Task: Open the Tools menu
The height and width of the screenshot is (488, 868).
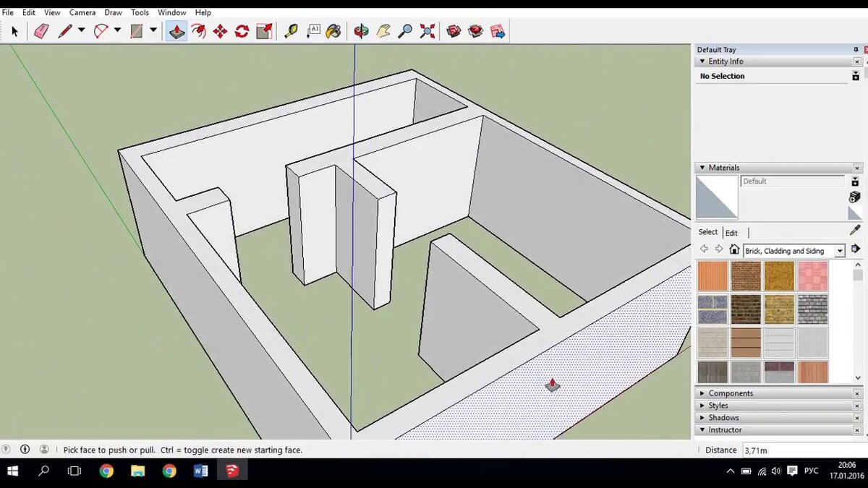Action: click(140, 12)
